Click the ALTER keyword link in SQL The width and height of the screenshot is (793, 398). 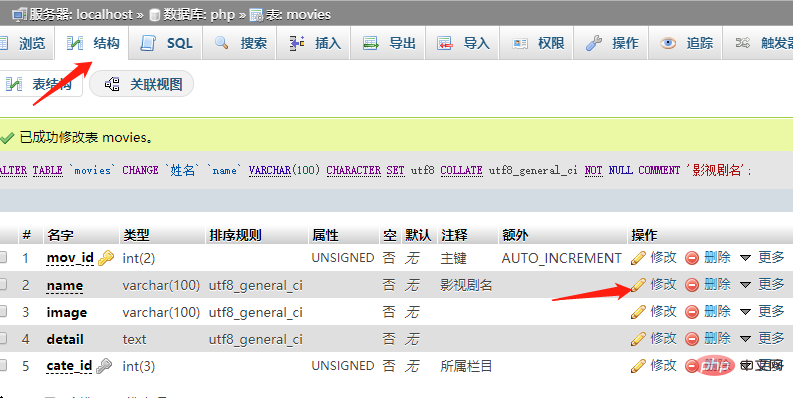(x=14, y=170)
